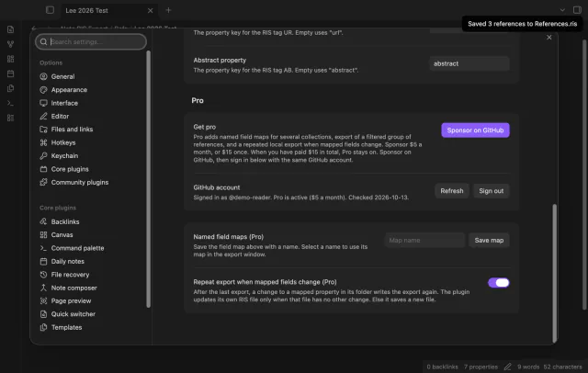Go to Editor settings
Image resolution: width=588 pixels, height=373 pixels.
[60, 116]
